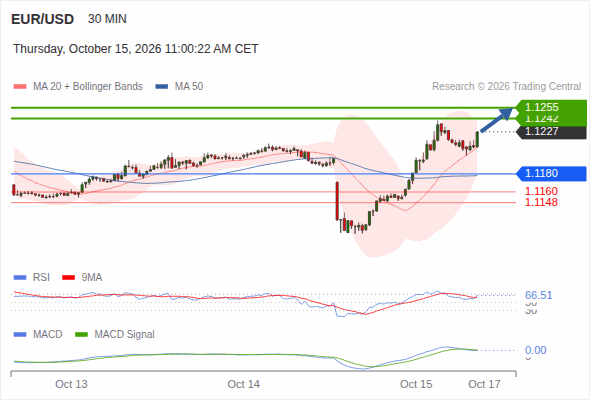Click the RSI legend label
This screenshot has width=590, height=400.
[x=41, y=278]
